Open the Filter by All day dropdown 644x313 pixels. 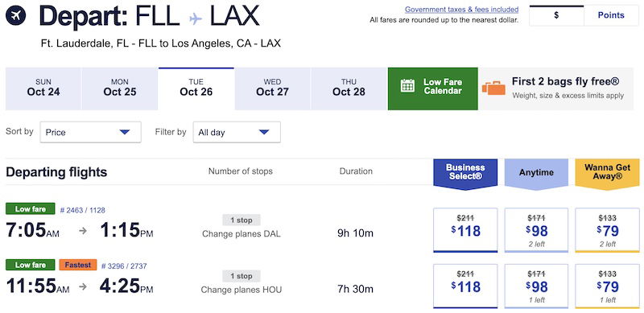(x=237, y=132)
